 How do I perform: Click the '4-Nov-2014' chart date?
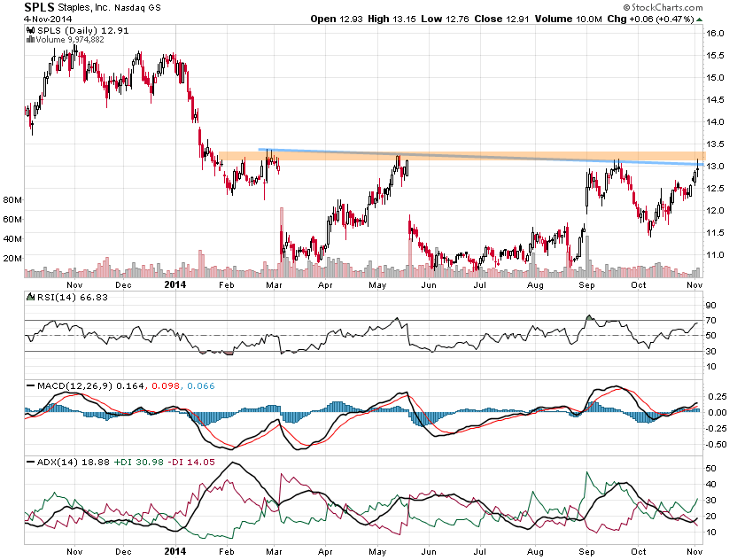click(48, 19)
